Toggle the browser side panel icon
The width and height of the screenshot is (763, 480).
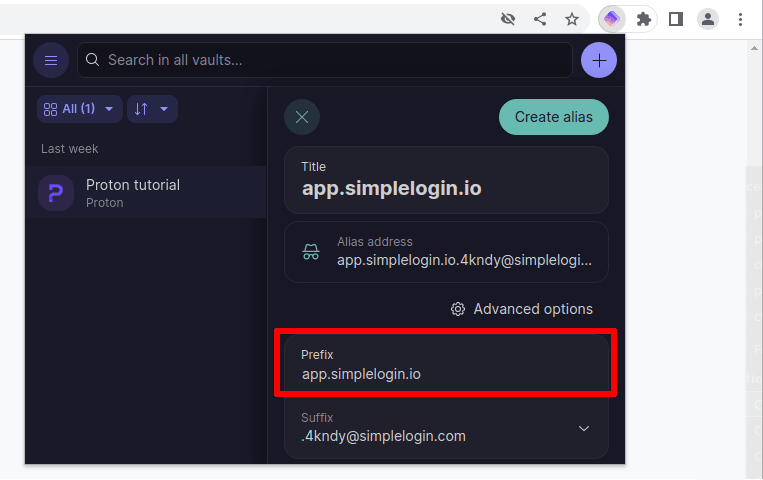675,19
